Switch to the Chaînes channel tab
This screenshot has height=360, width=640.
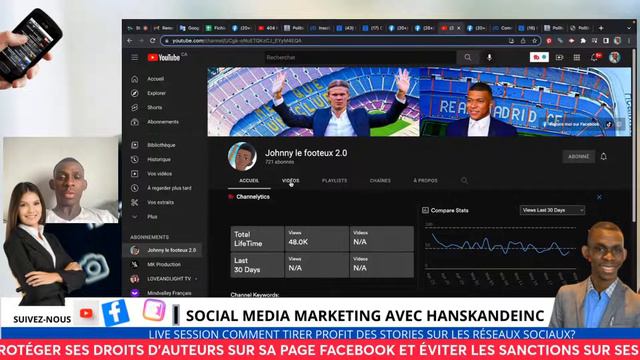click(x=380, y=180)
